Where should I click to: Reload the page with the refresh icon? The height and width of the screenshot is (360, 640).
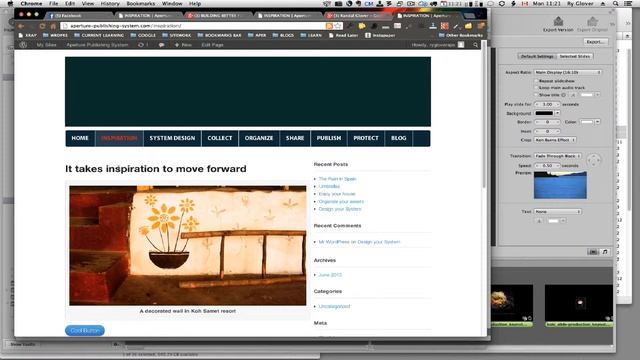coord(42,26)
